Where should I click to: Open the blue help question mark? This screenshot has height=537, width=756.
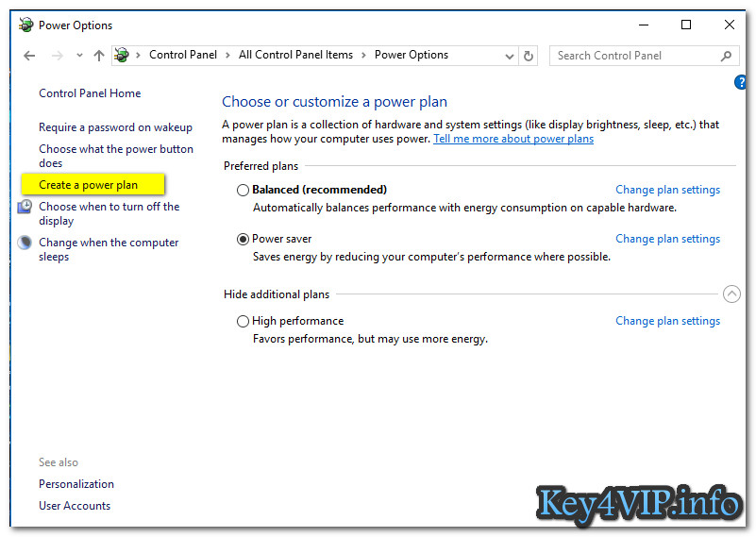pos(740,82)
